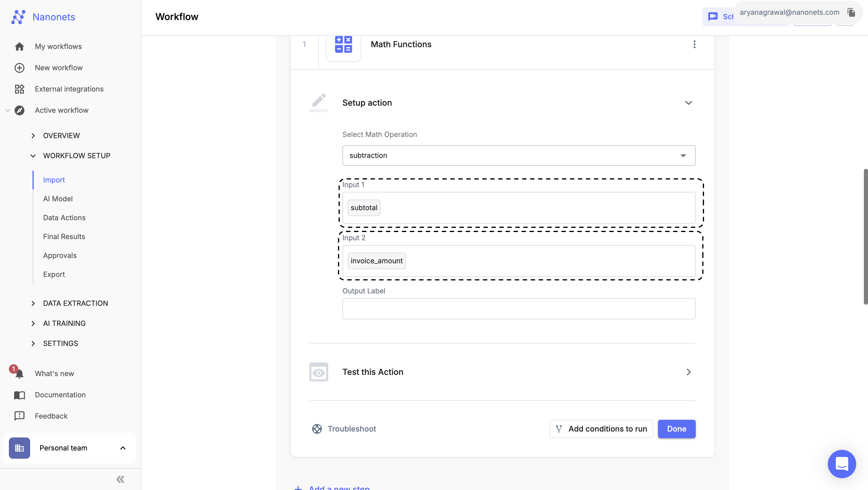868x490 pixels.
Task: Open External integrations icon
Action: coord(19,89)
